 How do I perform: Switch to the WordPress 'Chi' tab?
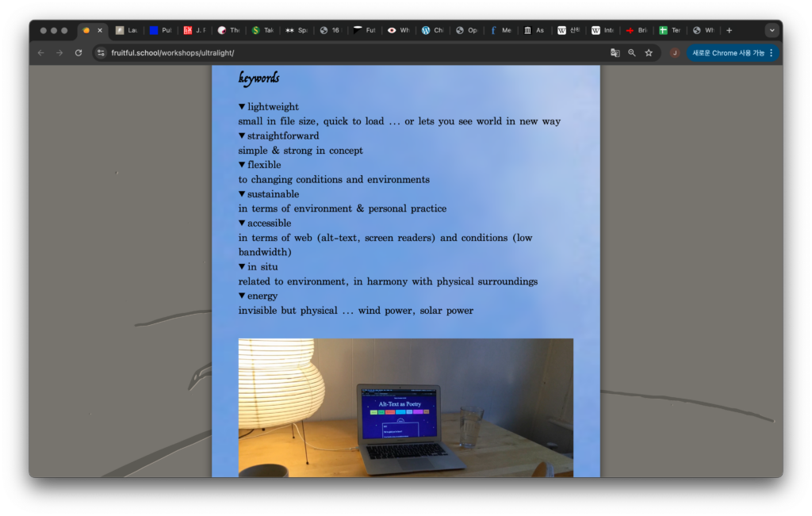tap(433, 30)
